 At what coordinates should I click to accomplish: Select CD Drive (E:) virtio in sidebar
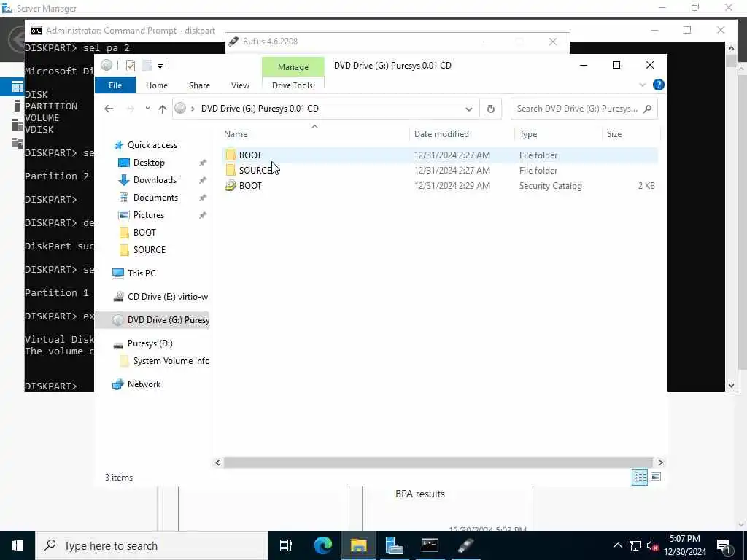[168, 297]
